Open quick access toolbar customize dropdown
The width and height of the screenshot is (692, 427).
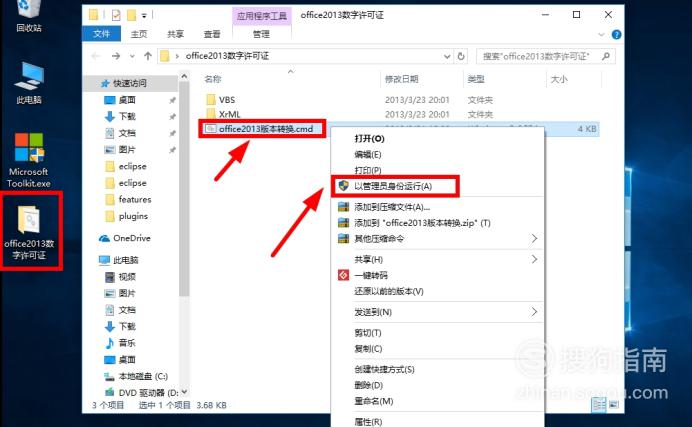pyautogui.click(x=144, y=16)
